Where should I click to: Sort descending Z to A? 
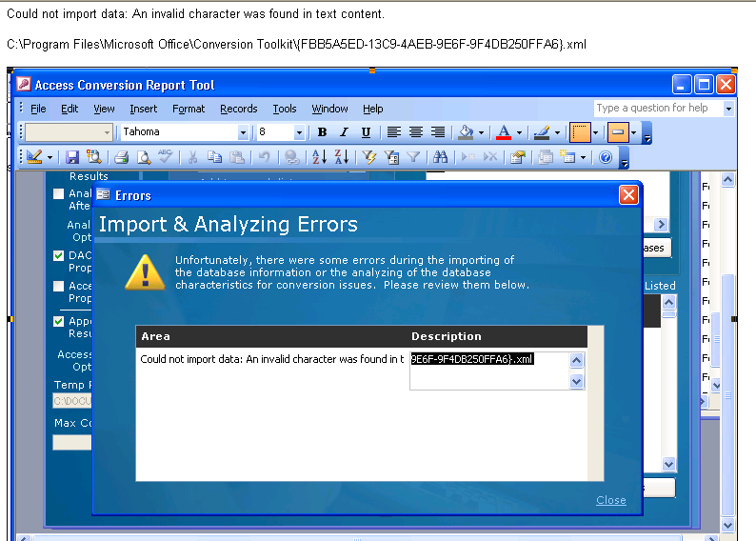(x=342, y=157)
